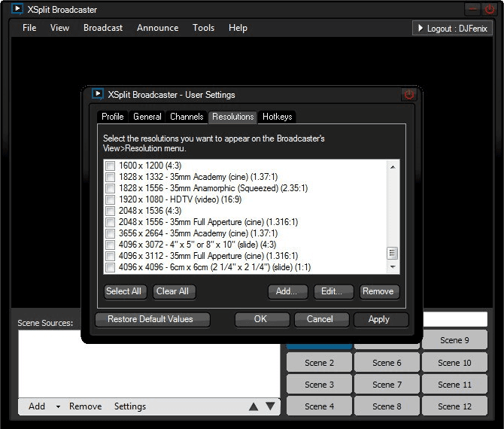The height and width of the screenshot is (429, 504).
Task: Switch to Scene 9
Action: 454,340
